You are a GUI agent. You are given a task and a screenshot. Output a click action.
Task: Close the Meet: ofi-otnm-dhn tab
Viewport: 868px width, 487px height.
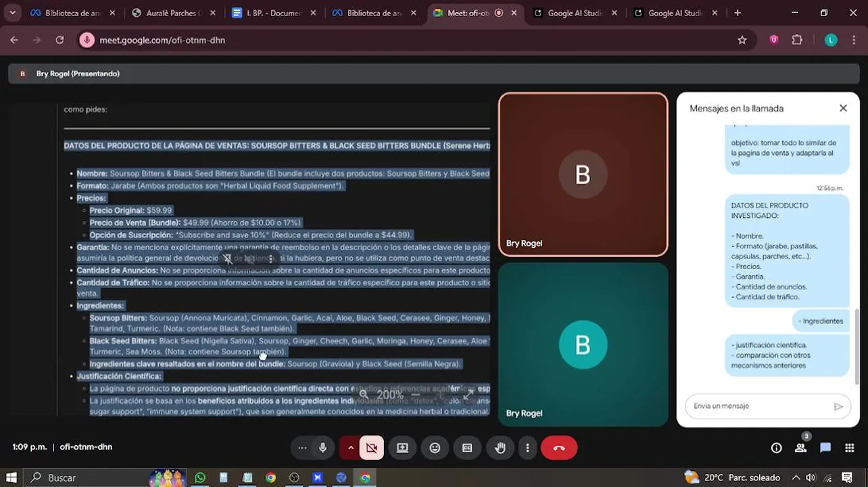[514, 13]
